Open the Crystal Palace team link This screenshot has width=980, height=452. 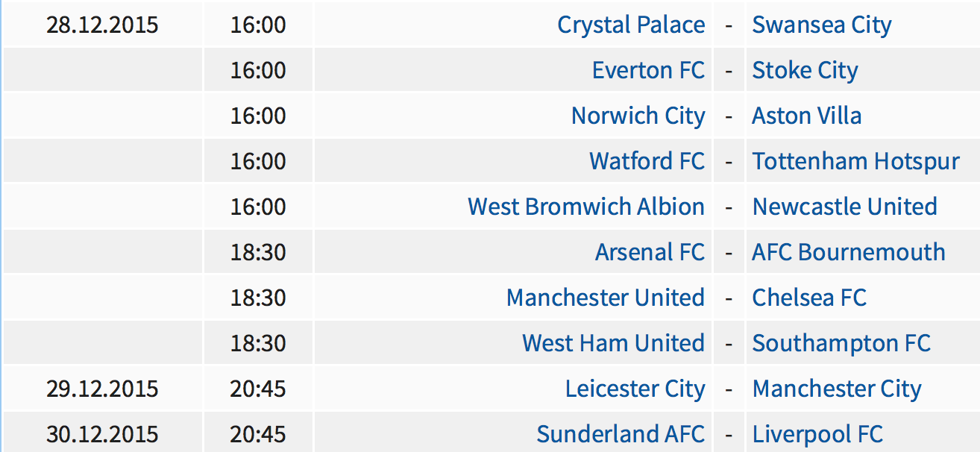(x=631, y=25)
